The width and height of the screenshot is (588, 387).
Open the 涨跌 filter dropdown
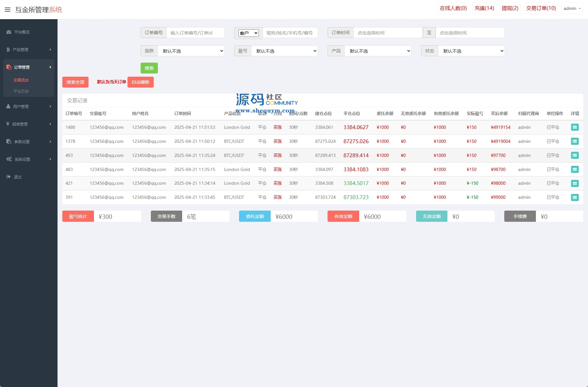pos(191,51)
